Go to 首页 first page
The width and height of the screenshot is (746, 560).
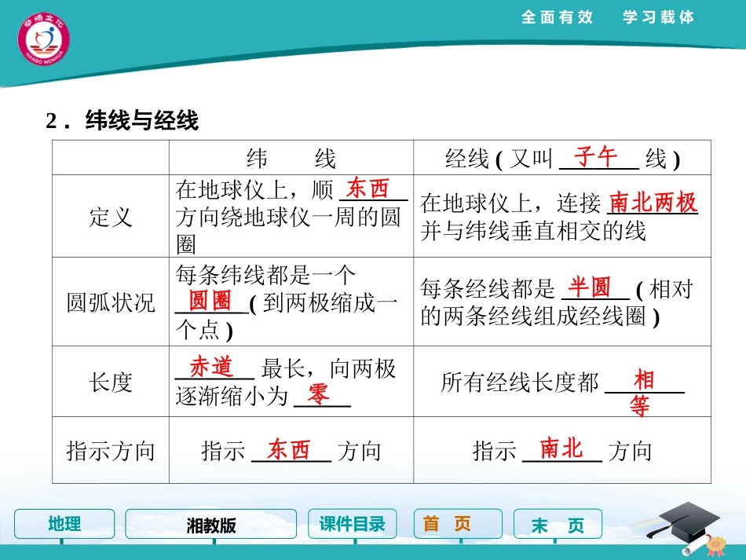click(458, 524)
